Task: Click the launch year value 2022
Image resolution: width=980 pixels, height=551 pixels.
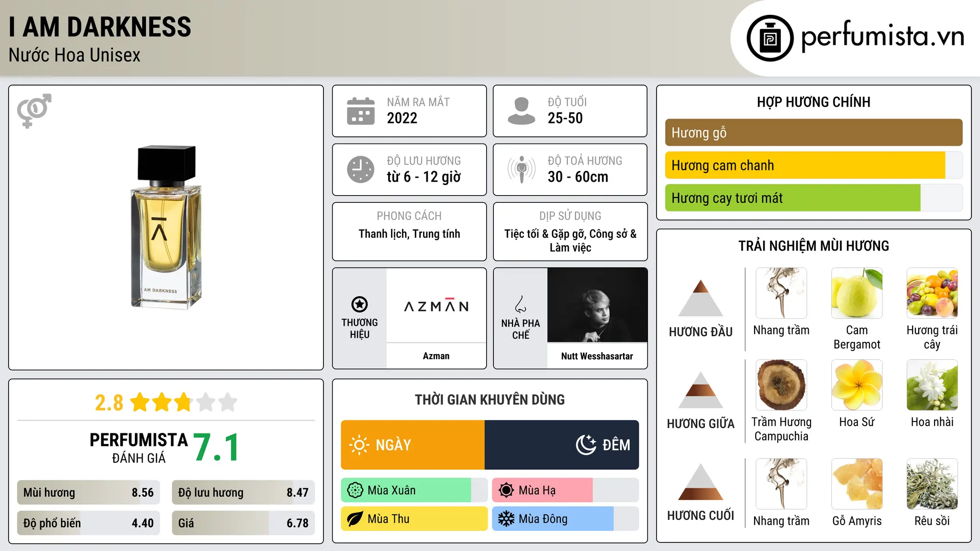Action: (x=402, y=118)
